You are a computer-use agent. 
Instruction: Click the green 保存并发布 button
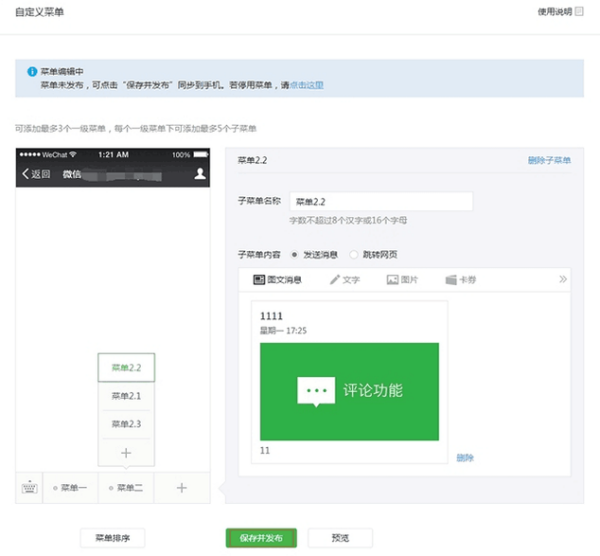261,537
